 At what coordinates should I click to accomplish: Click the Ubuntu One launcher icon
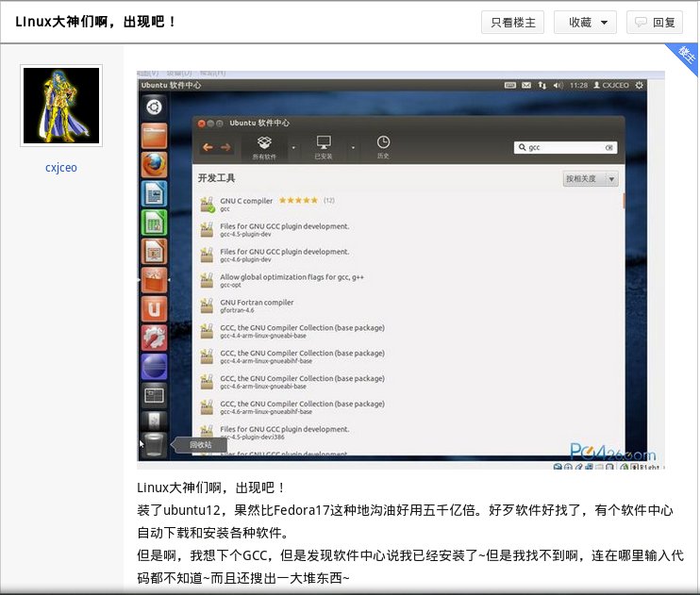pos(153,308)
